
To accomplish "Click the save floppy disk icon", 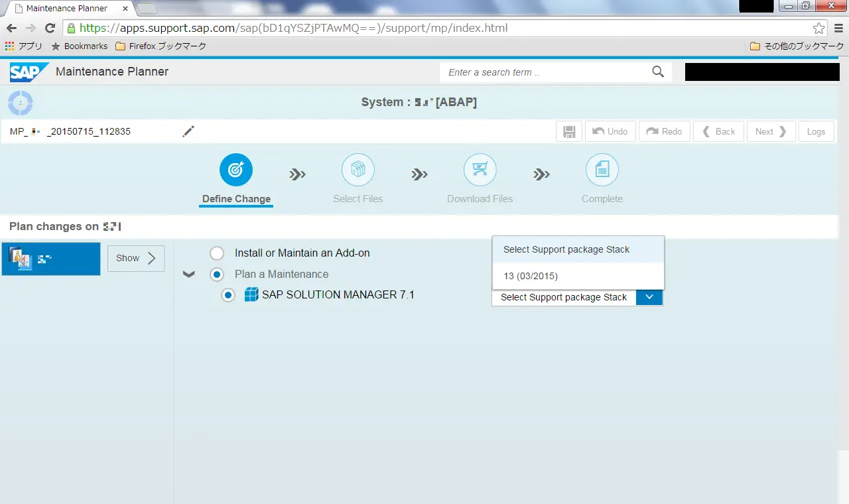I will (569, 131).
